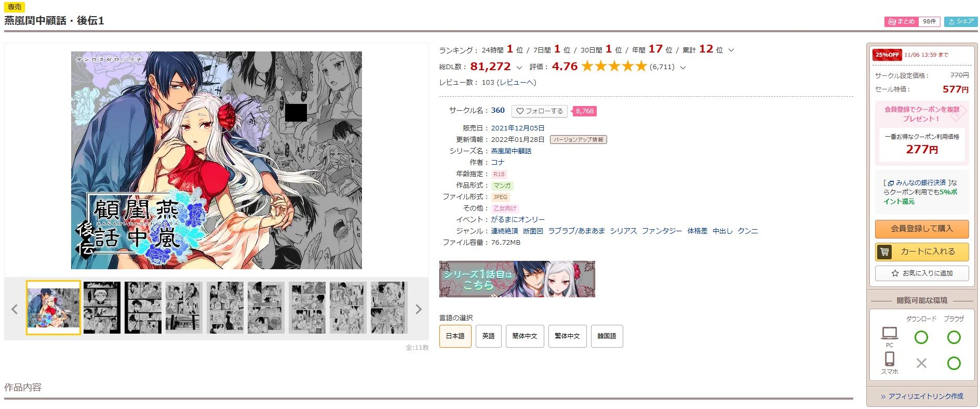Show next thumbnails with right arrow
Viewport: 980px width, 409px height.
(419, 309)
